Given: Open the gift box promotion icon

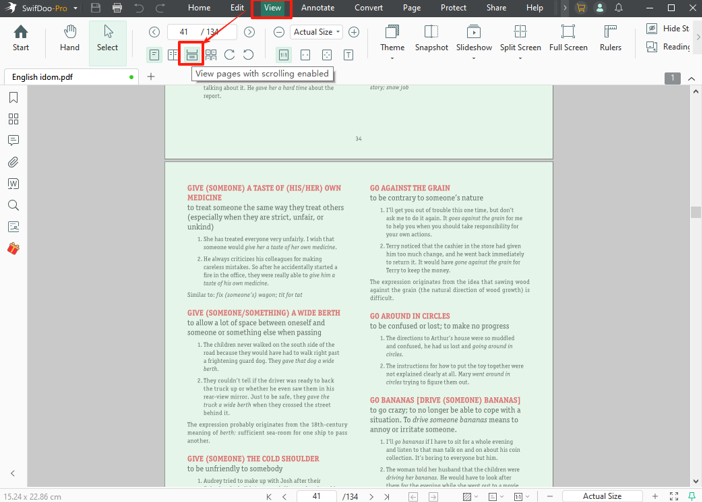Looking at the screenshot, I should 13,248.
